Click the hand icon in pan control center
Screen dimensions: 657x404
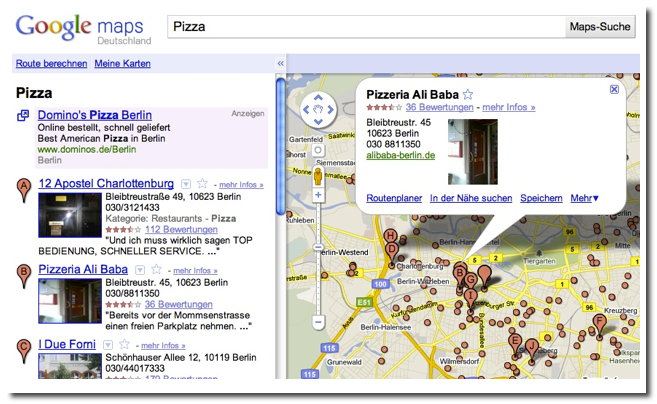318,110
